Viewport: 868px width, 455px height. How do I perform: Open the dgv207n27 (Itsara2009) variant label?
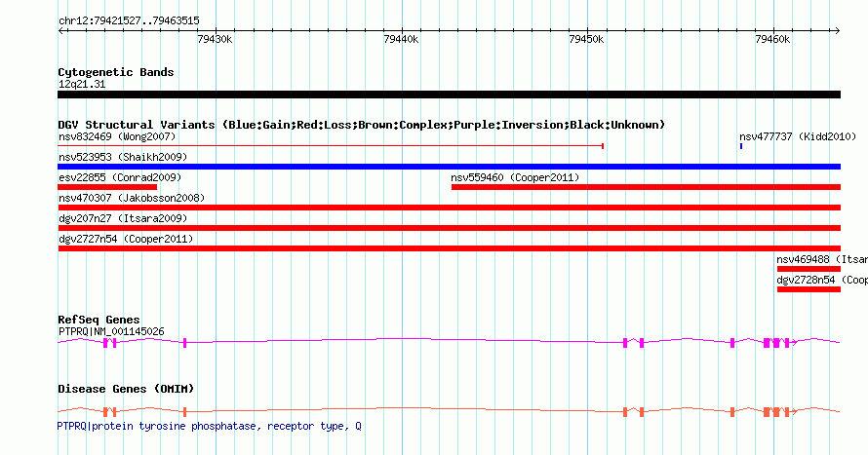(x=123, y=218)
